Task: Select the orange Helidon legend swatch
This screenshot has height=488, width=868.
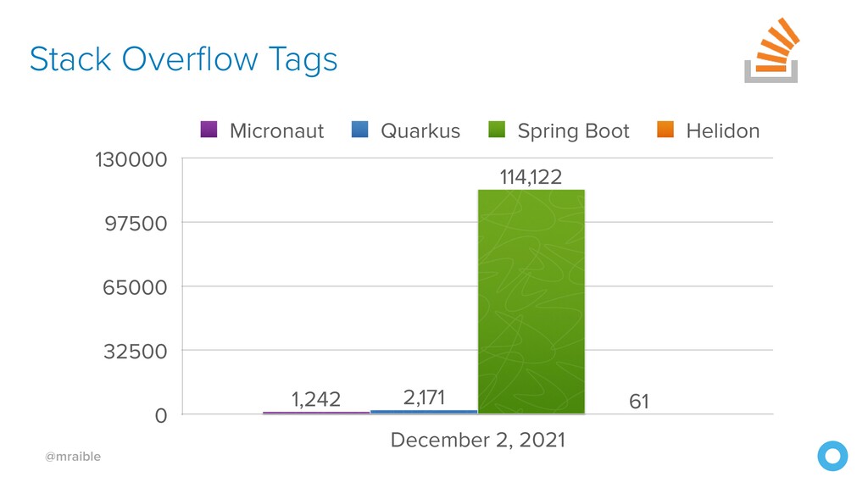Action: coord(665,130)
